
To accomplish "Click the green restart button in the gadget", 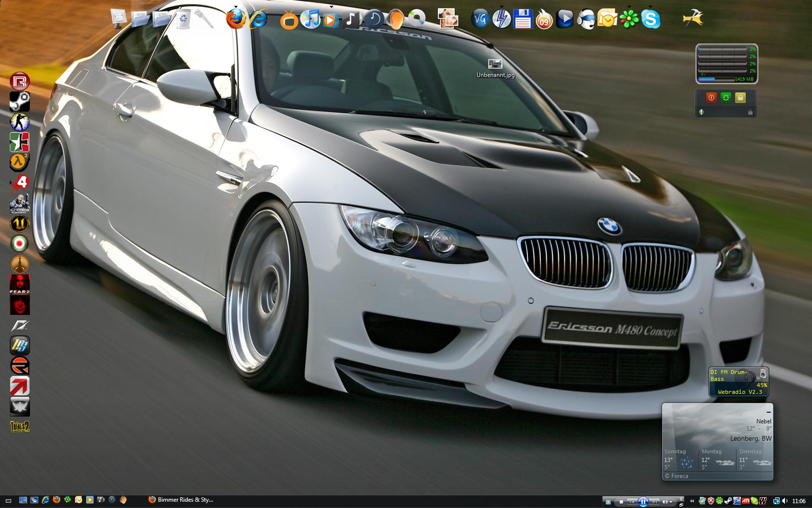I will click(x=725, y=98).
